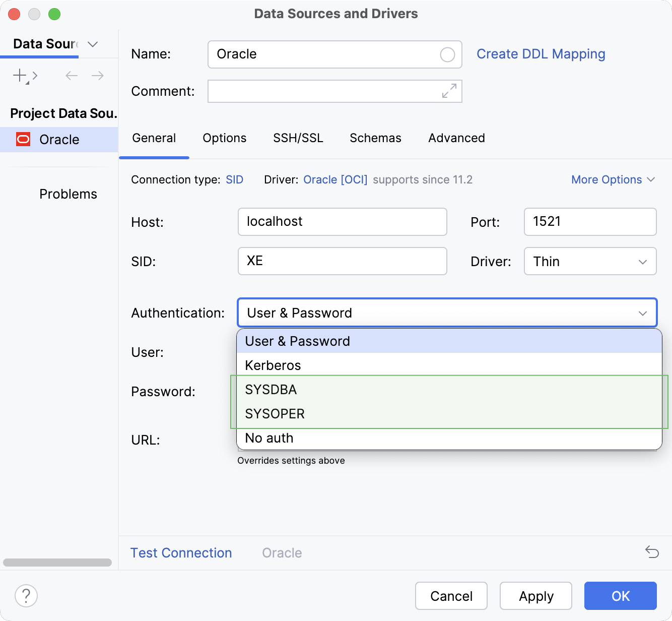The height and width of the screenshot is (621, 672).
Task: Select Oracle in Project Data Sources
Action: click(x=59, y=140)
